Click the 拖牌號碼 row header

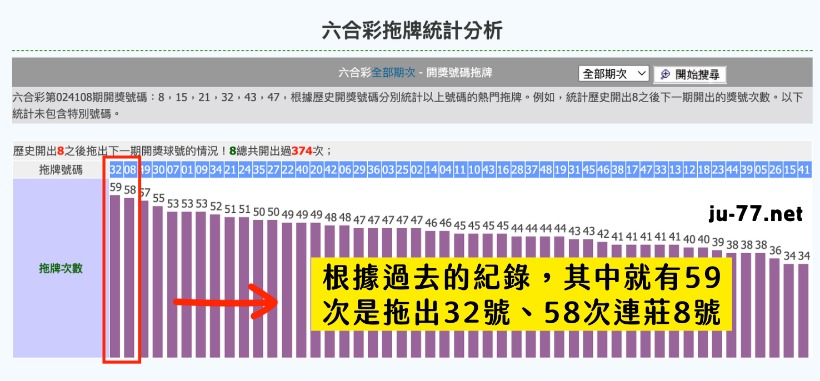[60, 170]
